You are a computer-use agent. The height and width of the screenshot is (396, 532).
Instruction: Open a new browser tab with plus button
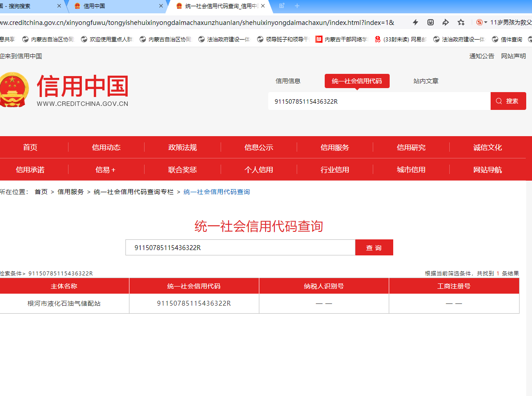tap(297, 6)
